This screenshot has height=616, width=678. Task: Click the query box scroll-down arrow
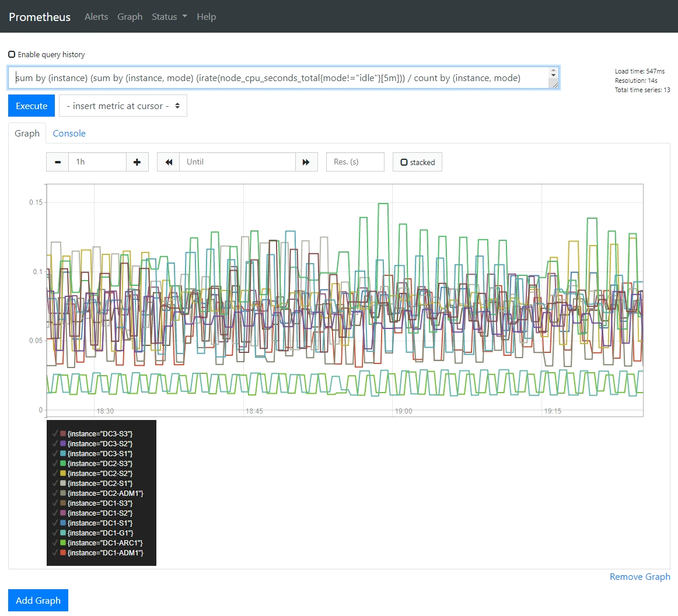(553, 75)
